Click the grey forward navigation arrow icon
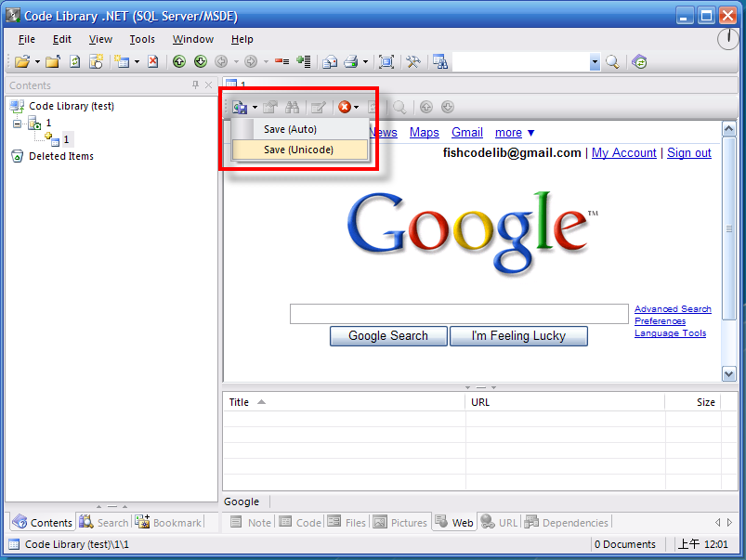Screen dimensions: 746x560 pos(251,62)
